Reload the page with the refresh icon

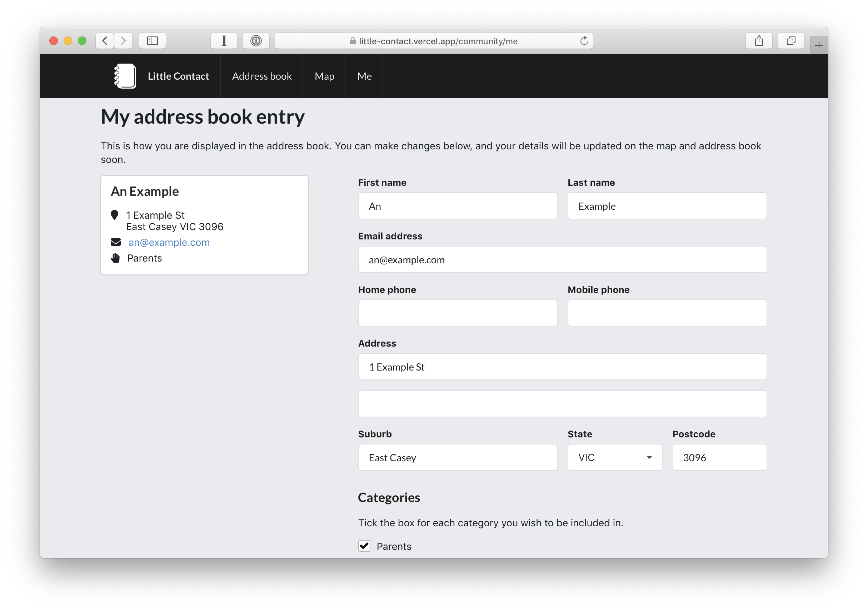click(584, 41)
